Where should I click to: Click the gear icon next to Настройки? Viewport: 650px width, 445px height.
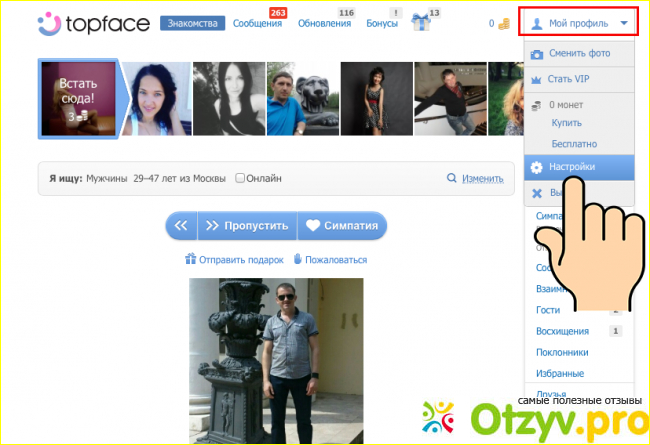coord(537,167)
